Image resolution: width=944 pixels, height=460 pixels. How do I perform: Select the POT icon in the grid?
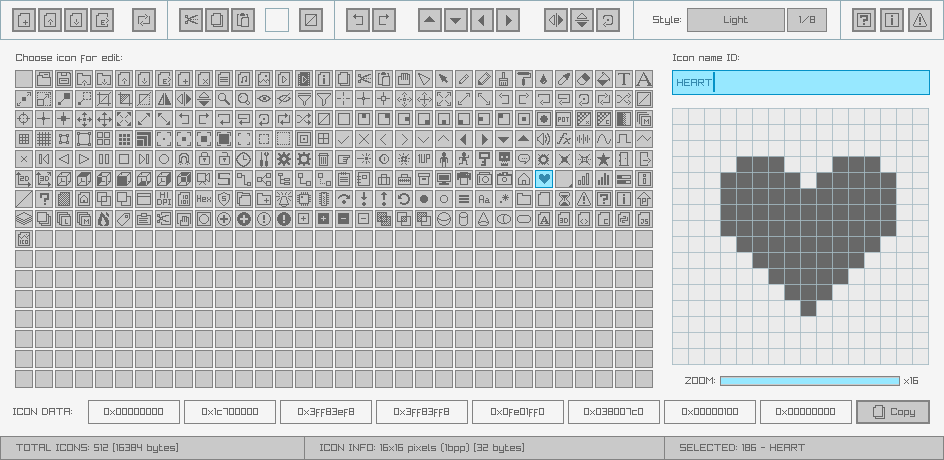click(x=564, y=119)
